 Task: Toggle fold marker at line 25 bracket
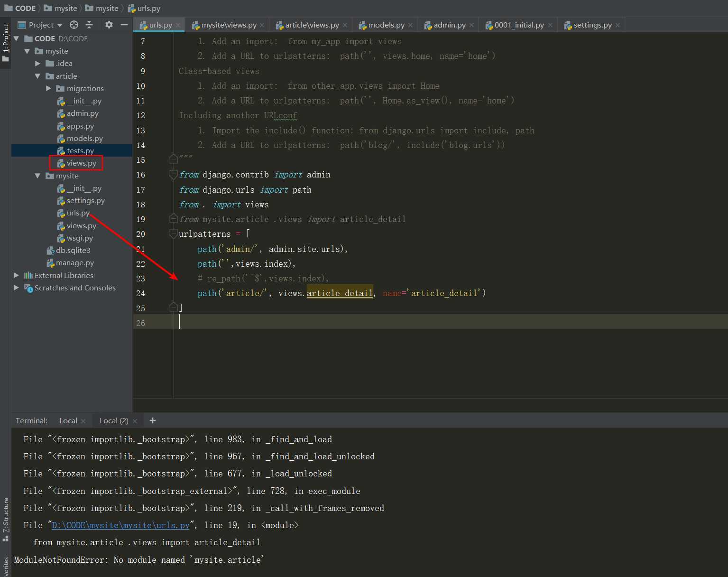click(174, 307)
